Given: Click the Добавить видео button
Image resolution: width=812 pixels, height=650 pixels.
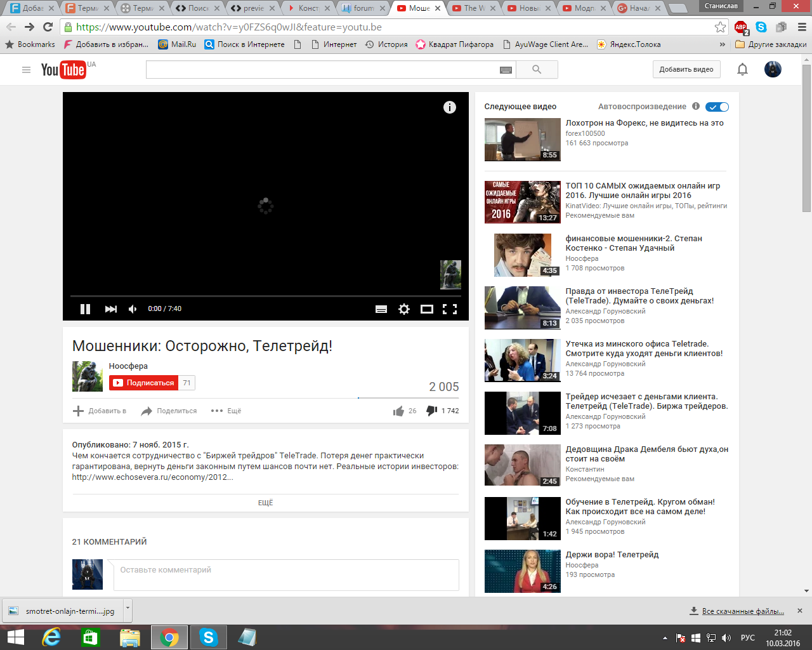Looking at the screenshot, I should point(686,70).
